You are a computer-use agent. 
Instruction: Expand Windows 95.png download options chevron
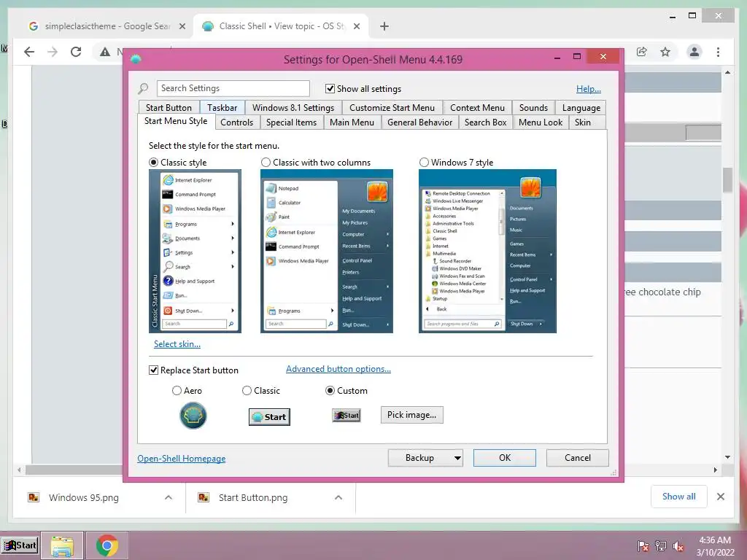[169, 497]
